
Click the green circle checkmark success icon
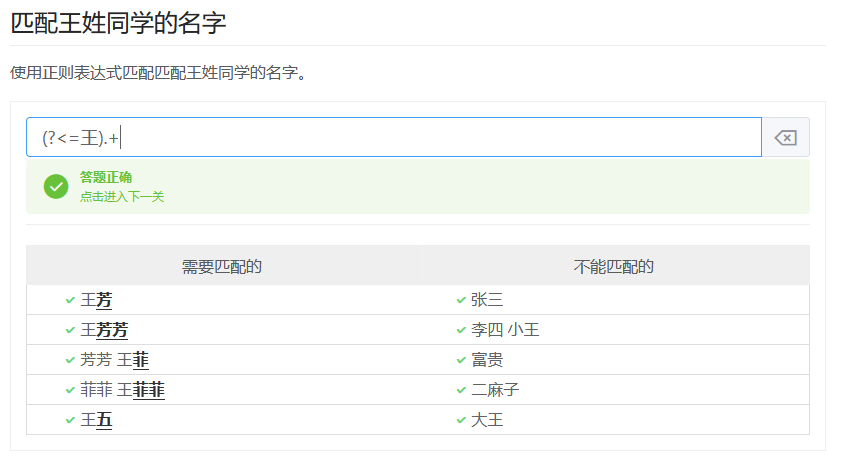56,186
